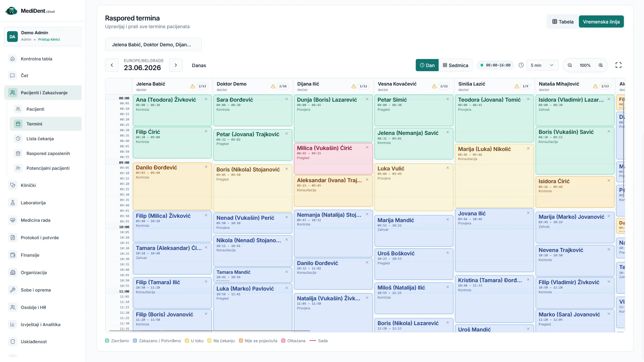Click Pristup klinici link
644x362 pixels.
[x=49, y=39]
